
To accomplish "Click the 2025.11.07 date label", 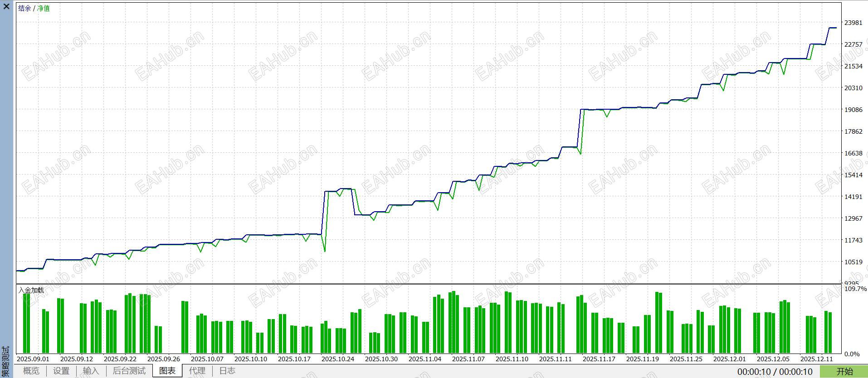I will tap(468, 359).
